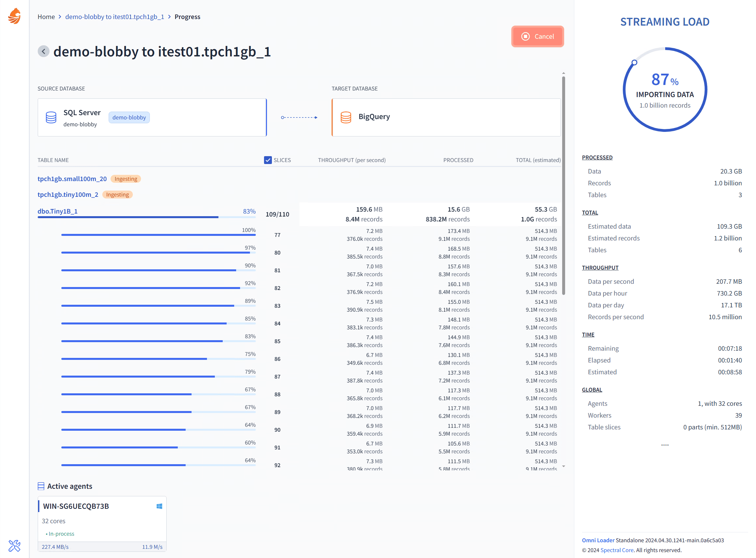Click the Windows logo on agent card
The width and height of the screenshot is (756, 558).
tap(159, 506)
